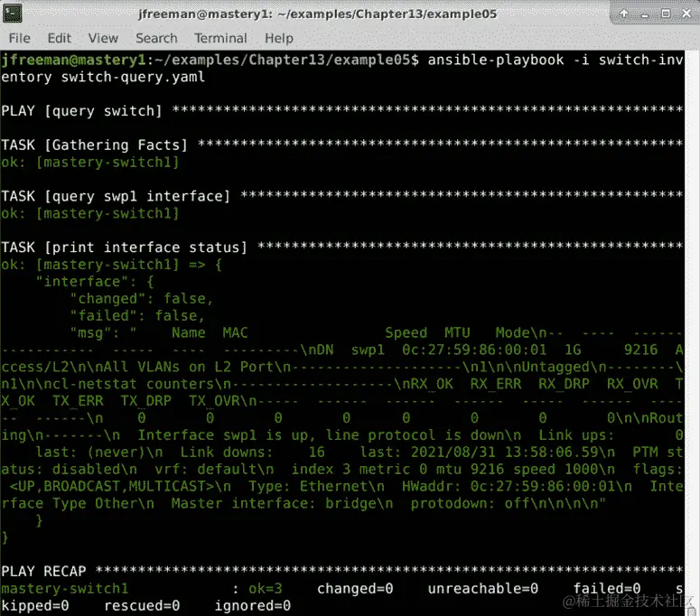Screen dimensions: 700x616
Task: Open the Help menu
Action: pyautogui.click(x=279, y=39)
